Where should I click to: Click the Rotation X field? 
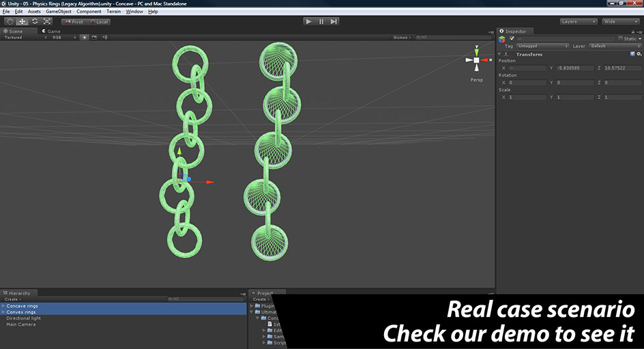pyautogui.click(x=527, y=83)
